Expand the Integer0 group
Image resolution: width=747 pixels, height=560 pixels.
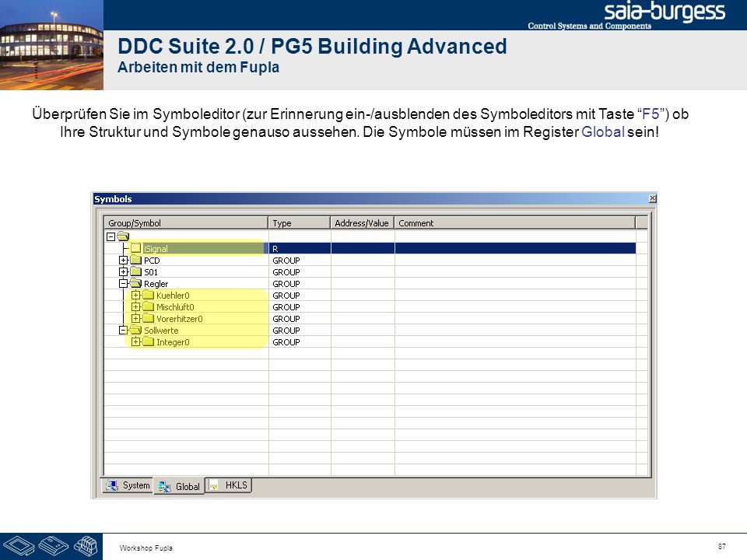coord(135,342)
